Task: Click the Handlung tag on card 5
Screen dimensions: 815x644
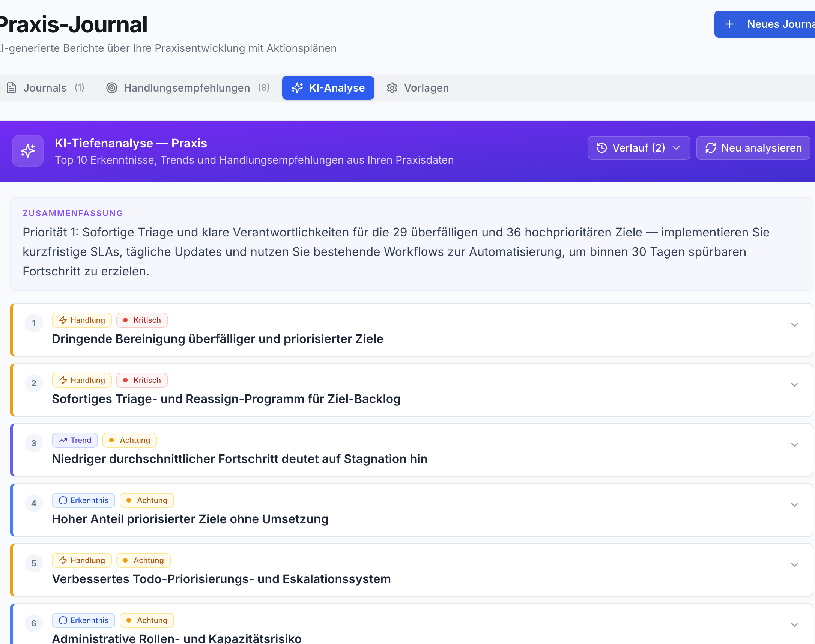Action: pyautogui.click(x=82, y=560)
